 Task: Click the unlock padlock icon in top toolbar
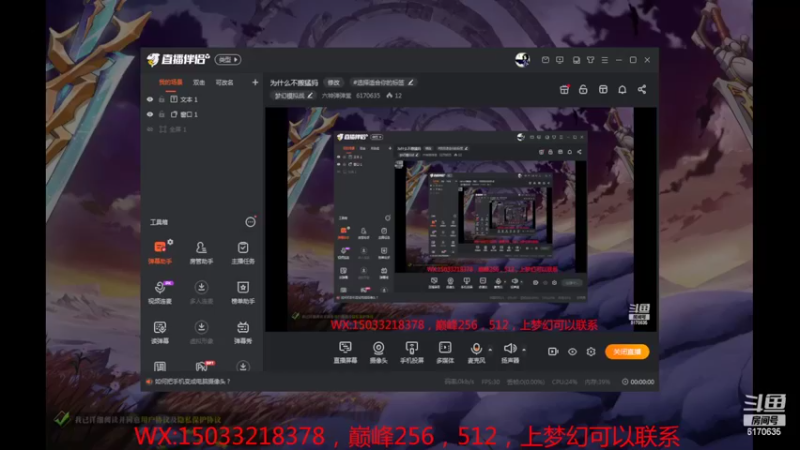(x=583, y=89)
